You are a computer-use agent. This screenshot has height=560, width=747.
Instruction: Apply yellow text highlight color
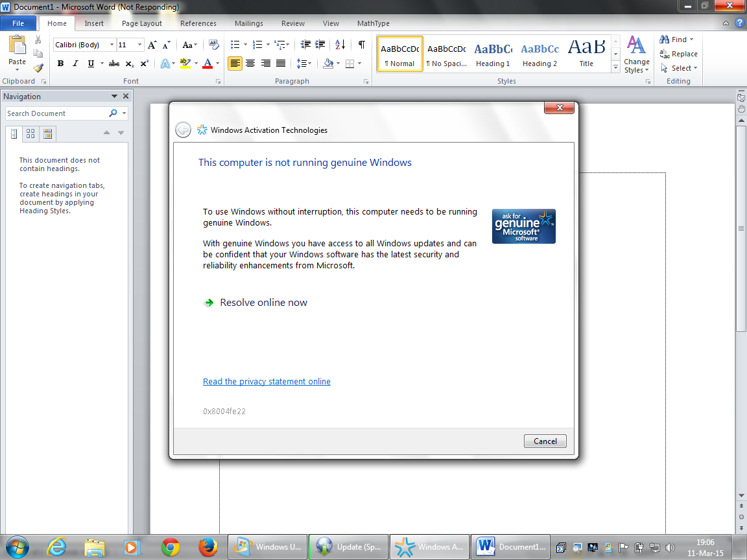[x=185, y=64]
